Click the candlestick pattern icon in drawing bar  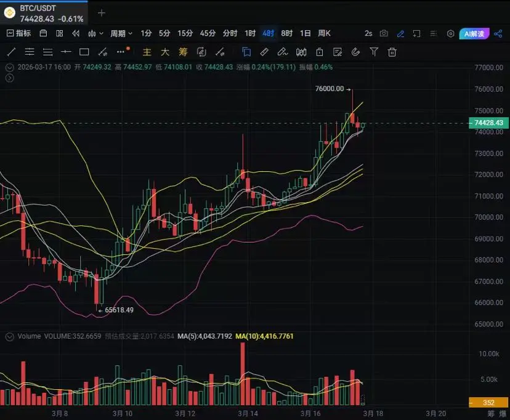pyautogui.click(x=301, y=52)
